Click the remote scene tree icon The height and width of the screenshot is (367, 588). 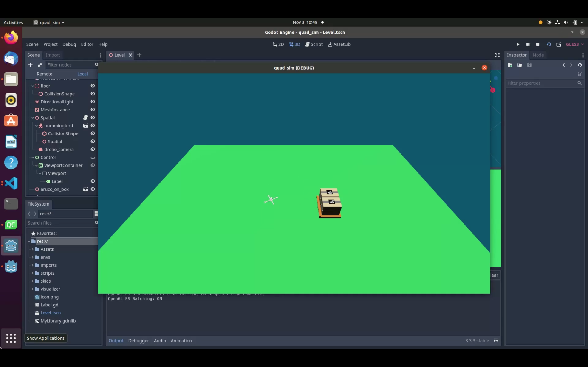click(x=44, y=74)
